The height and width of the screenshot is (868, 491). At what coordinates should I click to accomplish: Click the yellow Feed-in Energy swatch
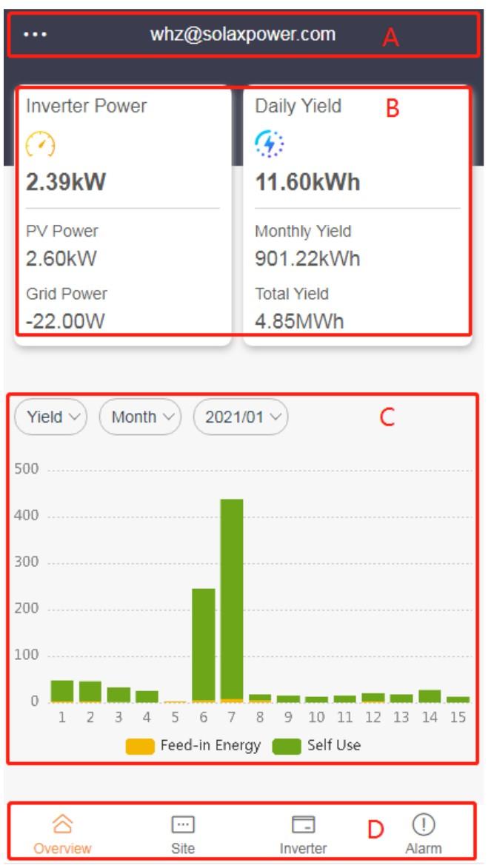click(140, 747)
